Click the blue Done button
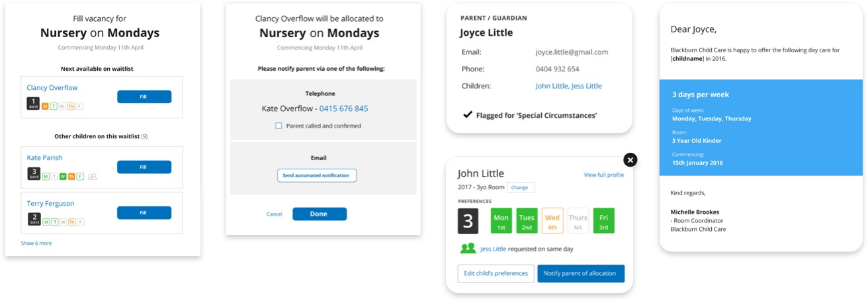 click(320, 214)
